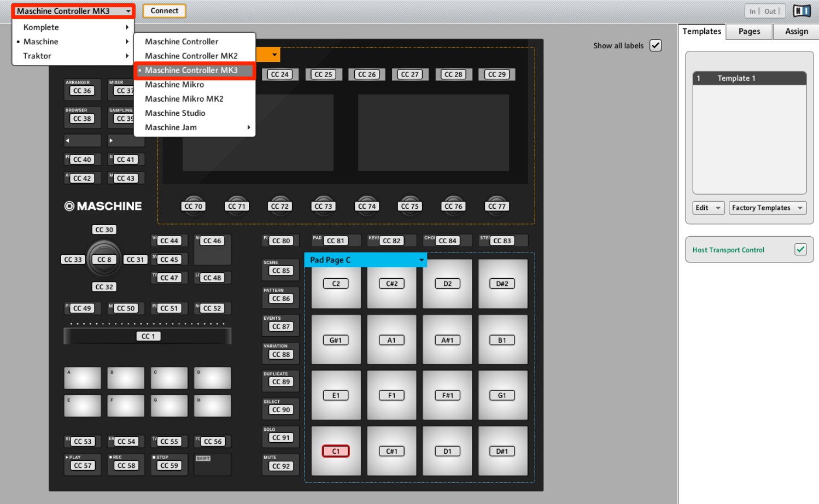Expand the Maschine Jam submenu
Image resolution: width=819 pixels, height=504 pixels.
195,127
